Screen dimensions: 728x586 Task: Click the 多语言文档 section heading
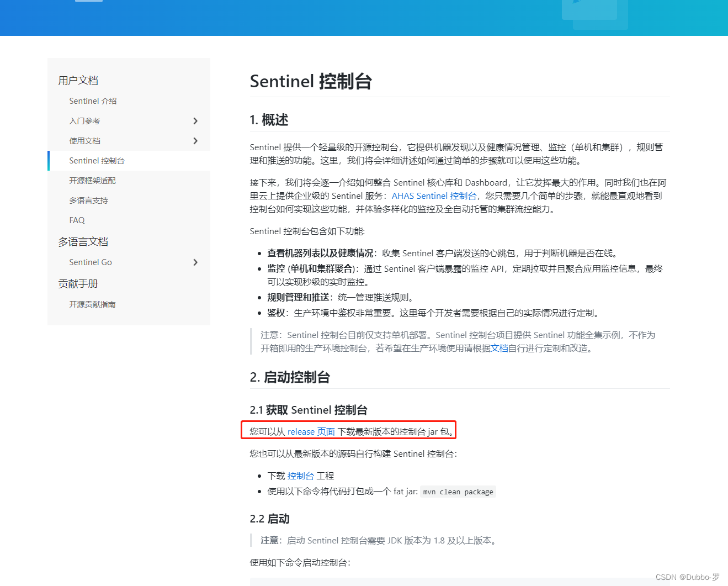click(83, 241)
